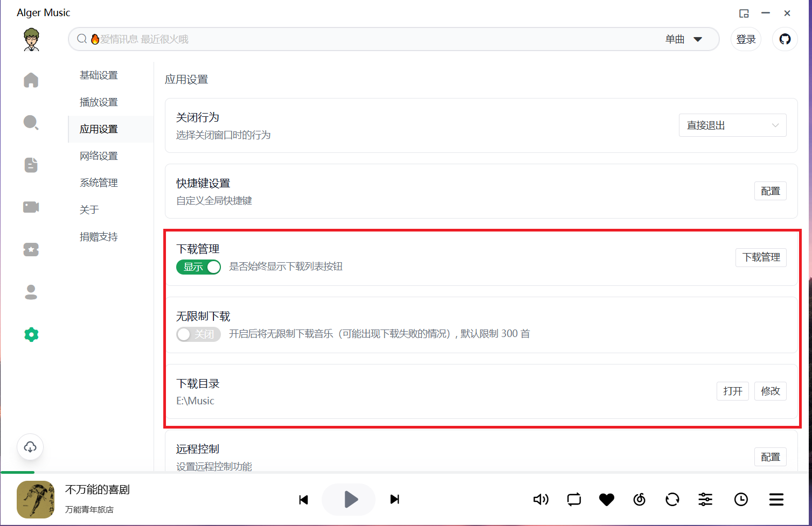Viewport: 812px width, 526px height.
Task: Toggle the download list button display switch
Action: pos(199,267)
